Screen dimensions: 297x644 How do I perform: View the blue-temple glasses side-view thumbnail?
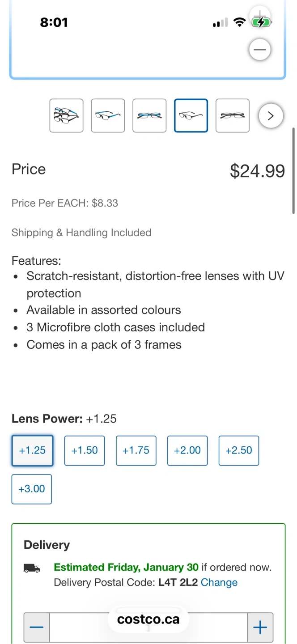[108, 115]
